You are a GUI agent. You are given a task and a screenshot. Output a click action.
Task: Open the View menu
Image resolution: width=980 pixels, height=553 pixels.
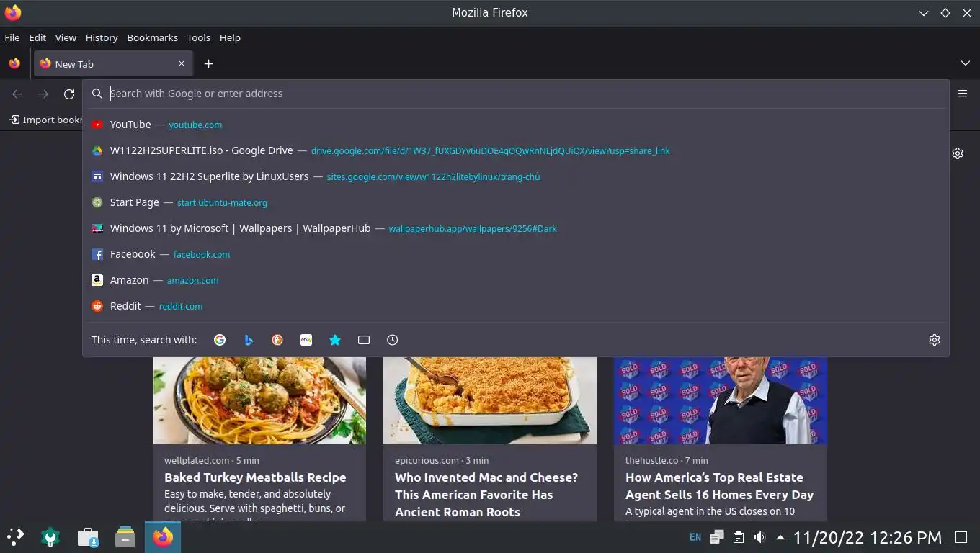tap(66, 37)
